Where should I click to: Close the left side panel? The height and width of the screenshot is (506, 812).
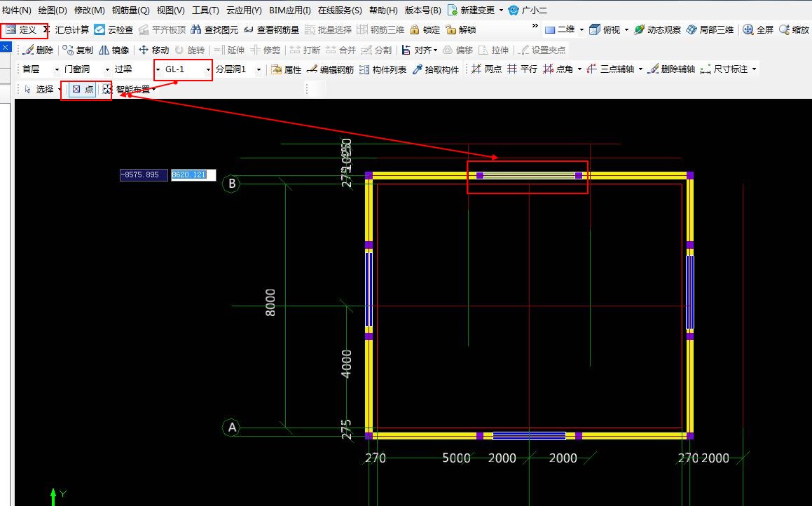5,47
